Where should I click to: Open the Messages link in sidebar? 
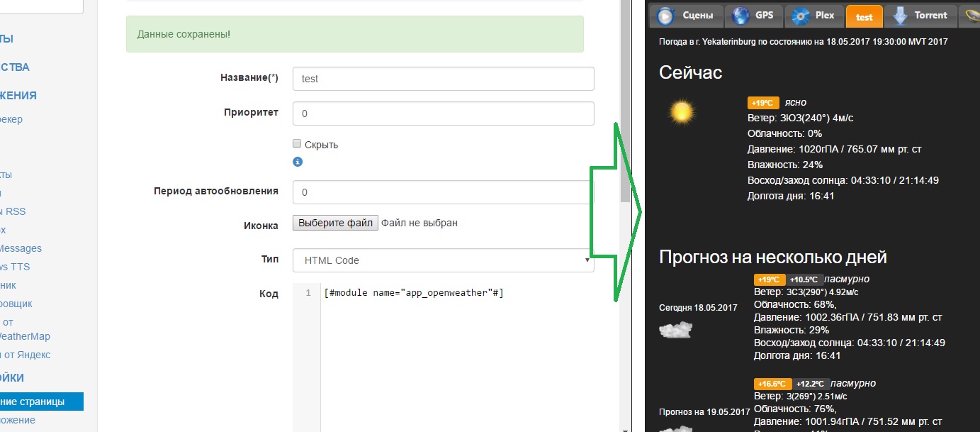[x=21, y=248]
